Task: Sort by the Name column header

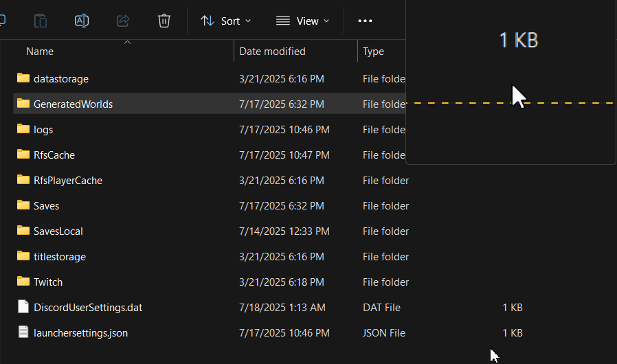Action: click(40, 52)
